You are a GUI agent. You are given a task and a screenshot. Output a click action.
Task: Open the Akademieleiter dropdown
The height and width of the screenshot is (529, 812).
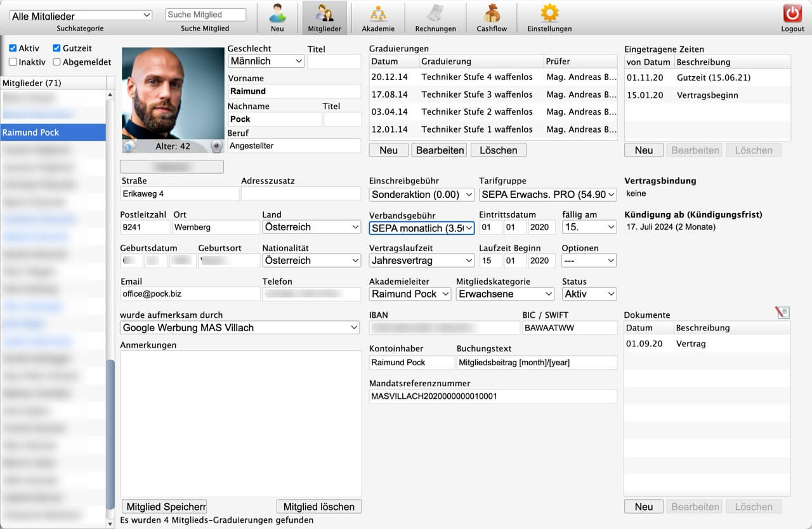tap(410, 294)
